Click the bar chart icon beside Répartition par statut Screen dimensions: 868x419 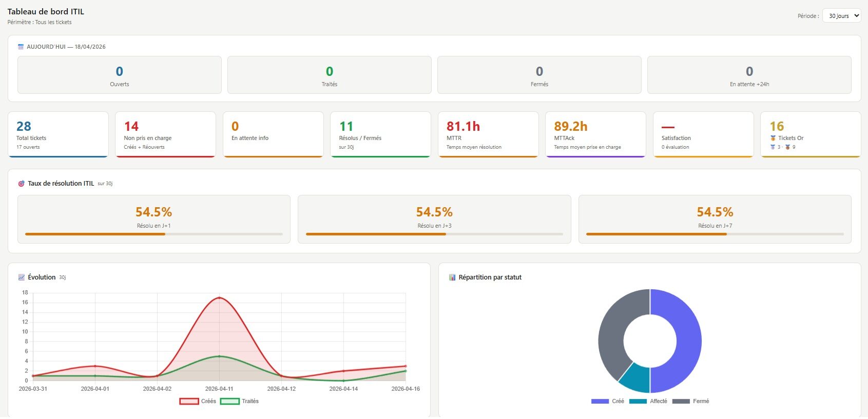coord(452,277)
